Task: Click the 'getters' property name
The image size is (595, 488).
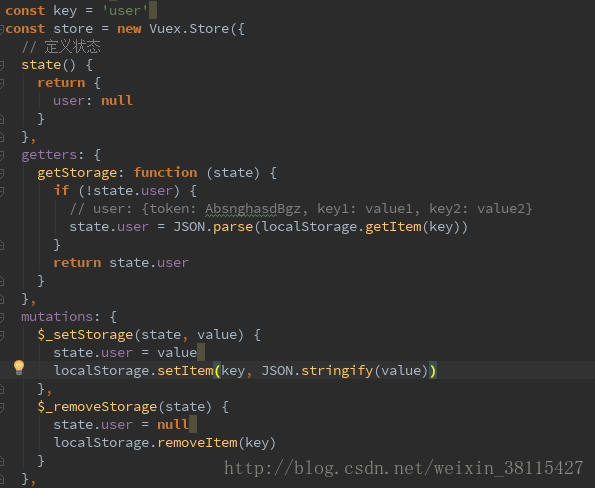Action: point(49,155)
